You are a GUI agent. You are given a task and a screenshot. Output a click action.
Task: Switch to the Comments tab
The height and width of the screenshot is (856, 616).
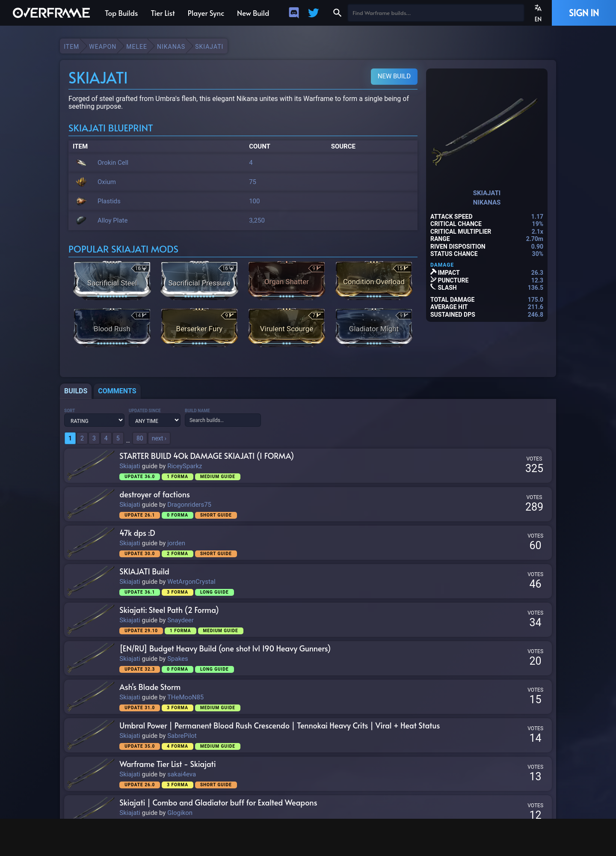[x=117, y=391]
